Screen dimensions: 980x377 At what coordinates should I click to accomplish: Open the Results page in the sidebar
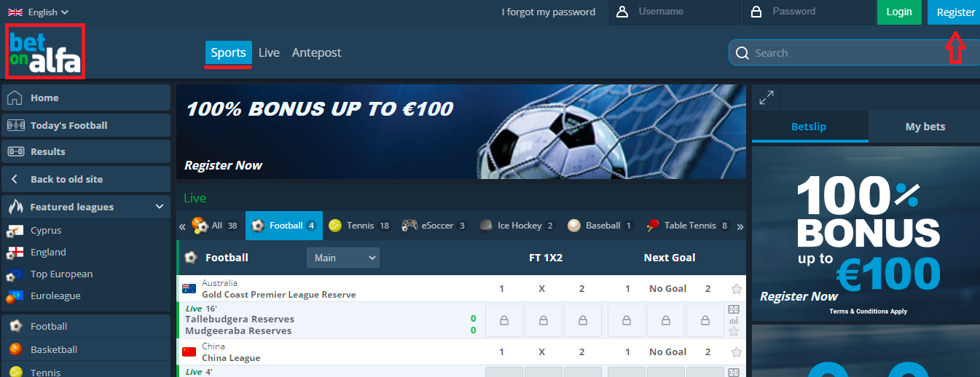tap(86, 151)
